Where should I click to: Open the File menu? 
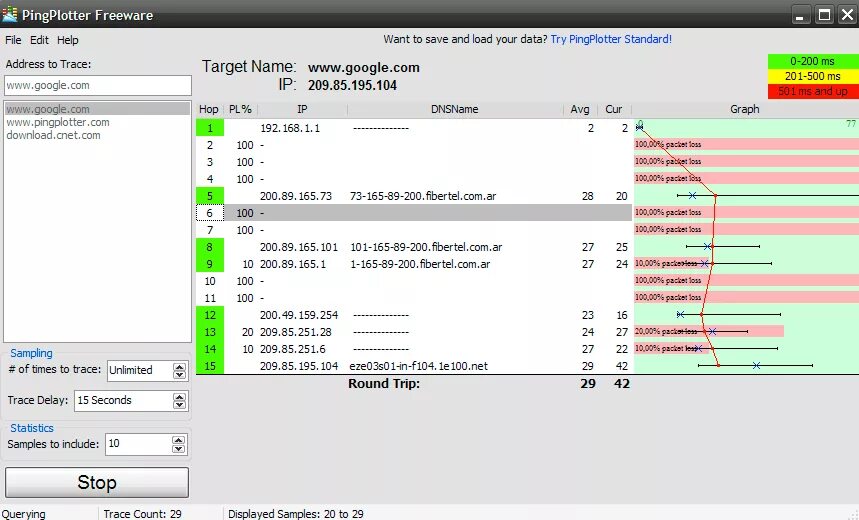(13, 40)
